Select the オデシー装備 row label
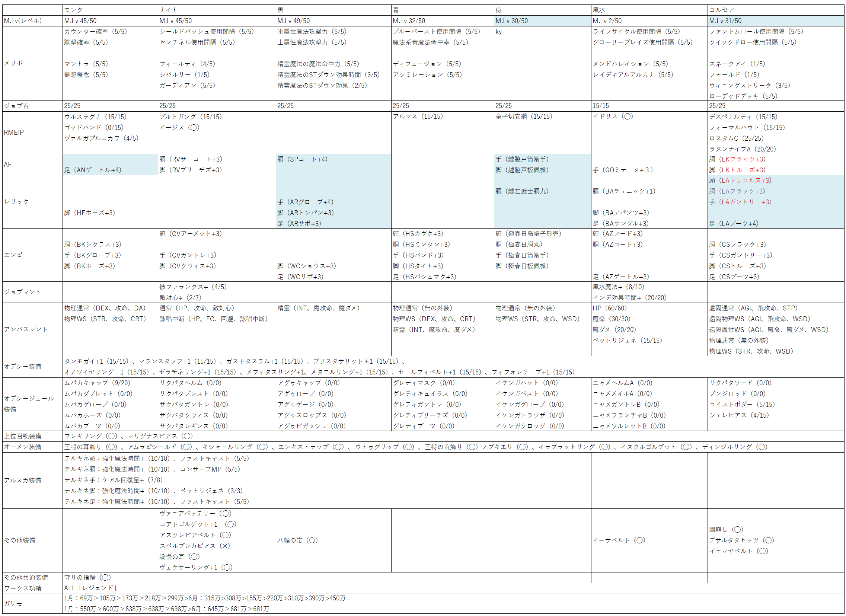846x616 pixels. pos(22,367)
